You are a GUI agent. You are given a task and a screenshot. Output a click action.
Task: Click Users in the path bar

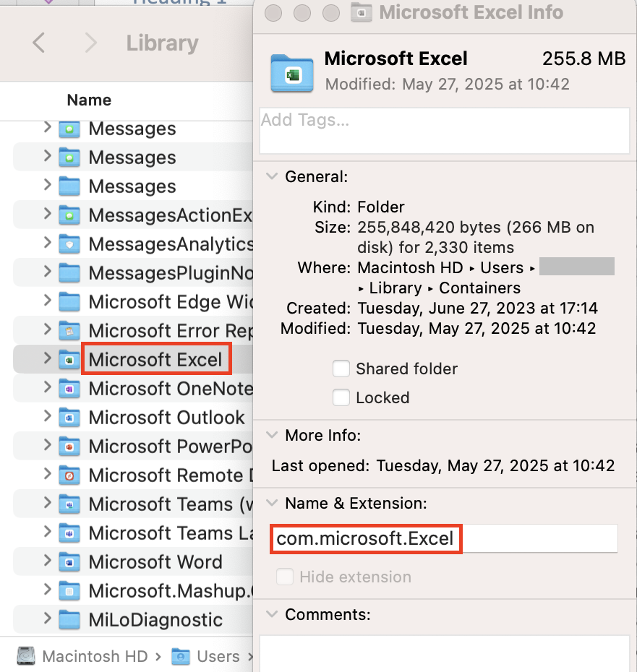[x=218, y=656]
